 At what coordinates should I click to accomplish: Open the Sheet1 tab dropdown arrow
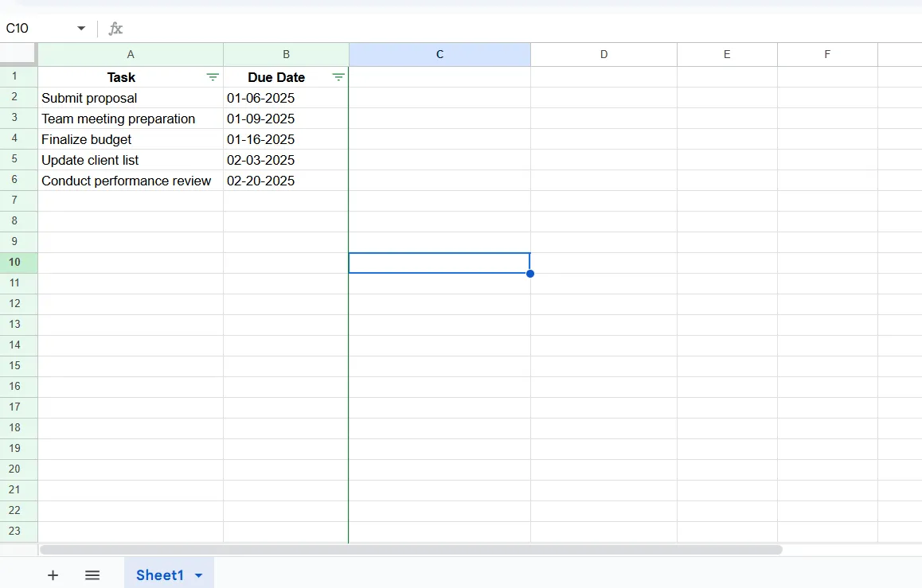(199, 575)
